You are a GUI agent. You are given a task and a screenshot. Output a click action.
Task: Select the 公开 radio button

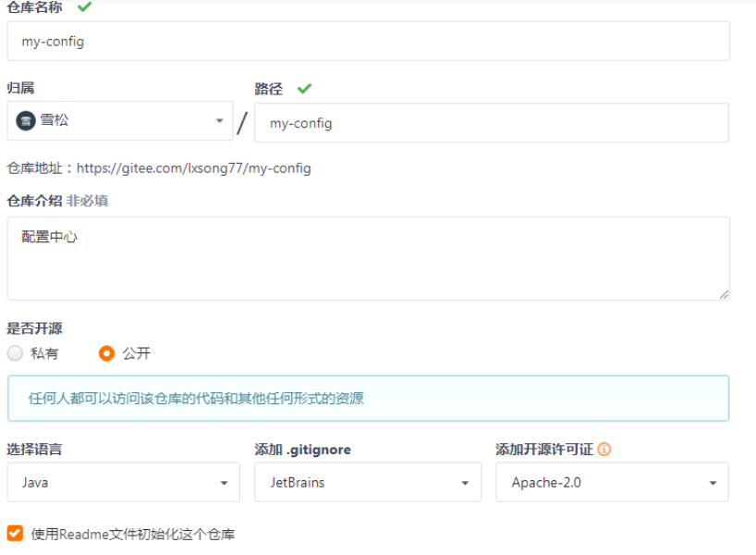[x=106, y=353]
